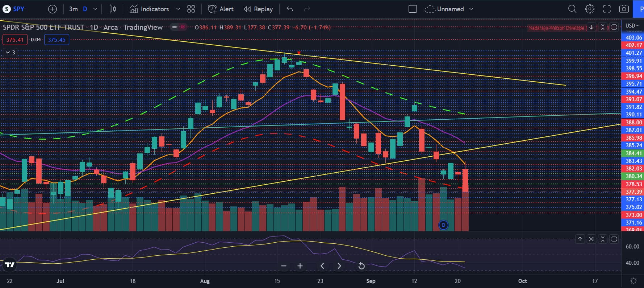Open the Indicators dialog
Image resolution: width=644 pixels, height=288 pixels.
(x=149, y=9)
